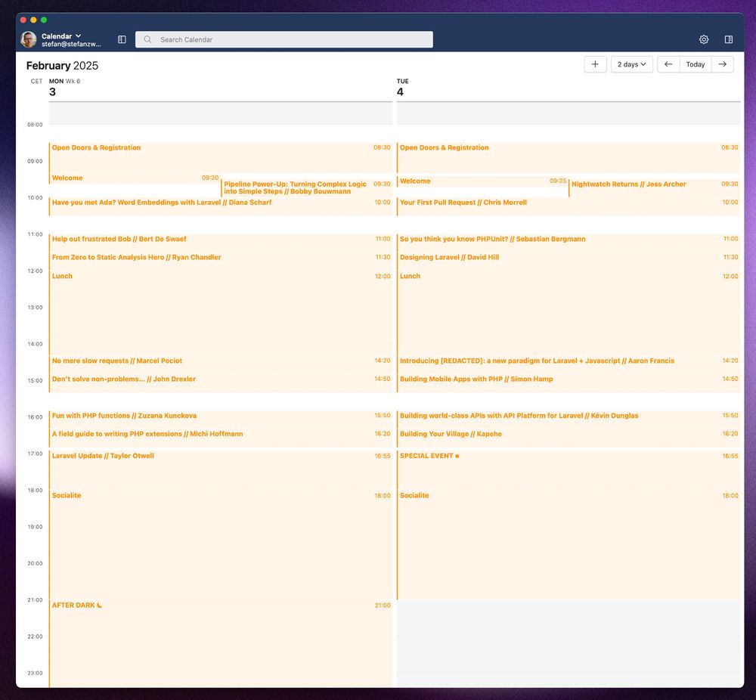Screen dimensions: 756x700
Task: Open Nightwatch Returns by Jess Archer
Action: (654, 187)
